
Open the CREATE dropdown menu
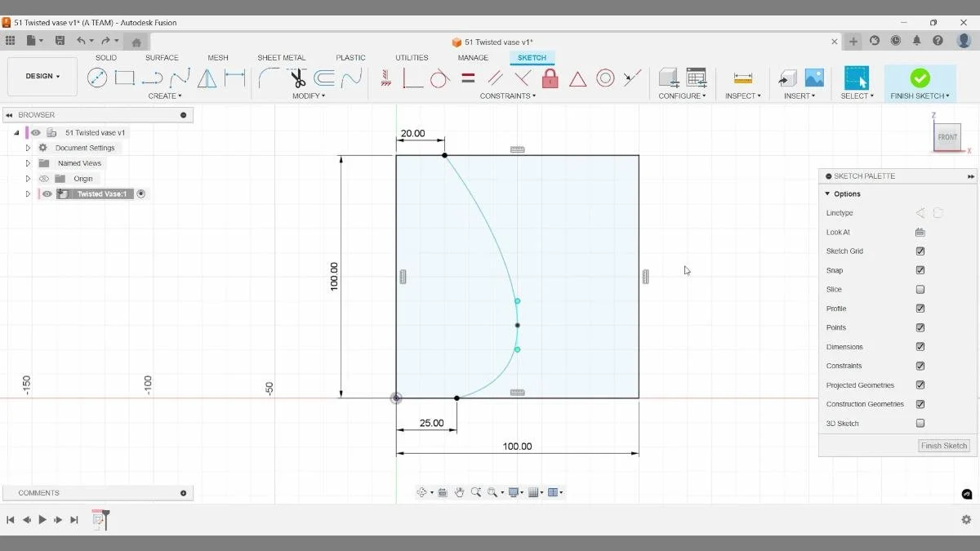(x=165, y=96)
